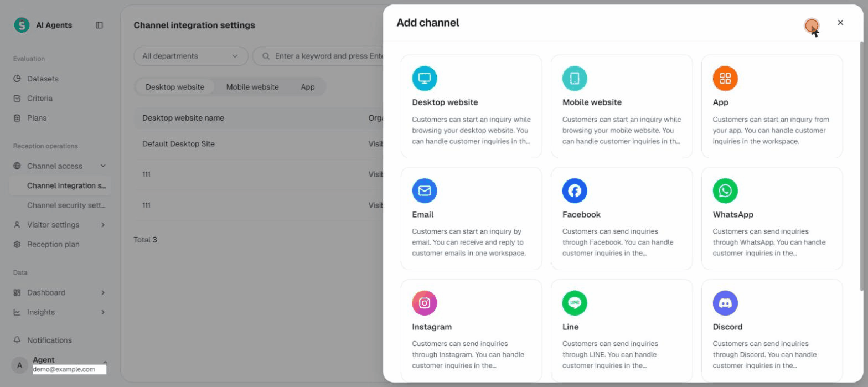Click the Insights line chart icon
The image size is (868, 387).
[x=17, y=312]
